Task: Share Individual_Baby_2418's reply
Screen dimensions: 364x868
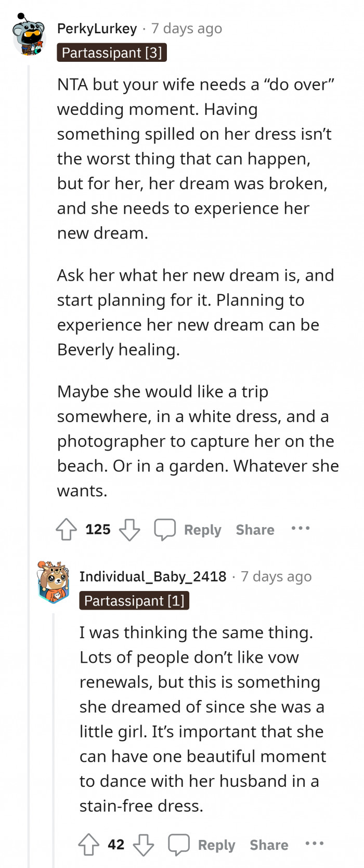Action: click(x=269, y=845)
